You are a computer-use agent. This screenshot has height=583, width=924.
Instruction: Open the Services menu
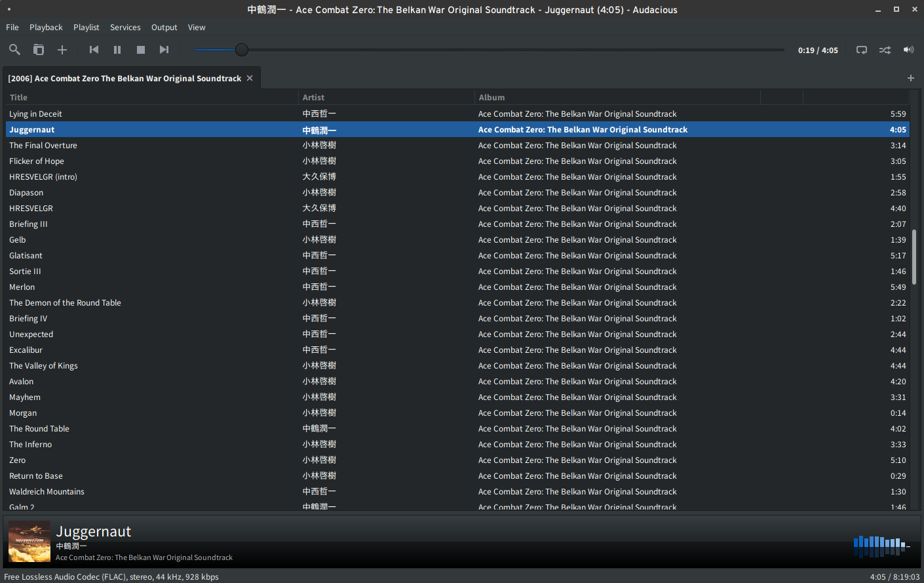click(x=125, y=28)
